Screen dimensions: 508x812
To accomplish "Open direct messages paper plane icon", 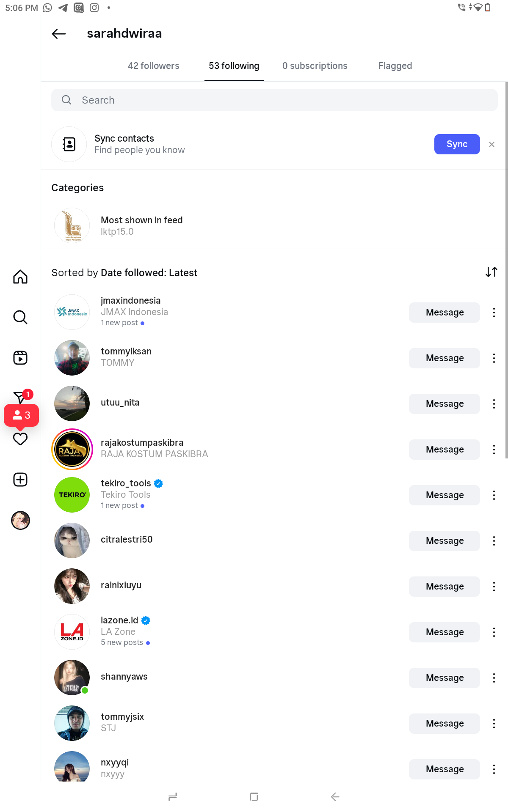I will click(x=19, y=397).
